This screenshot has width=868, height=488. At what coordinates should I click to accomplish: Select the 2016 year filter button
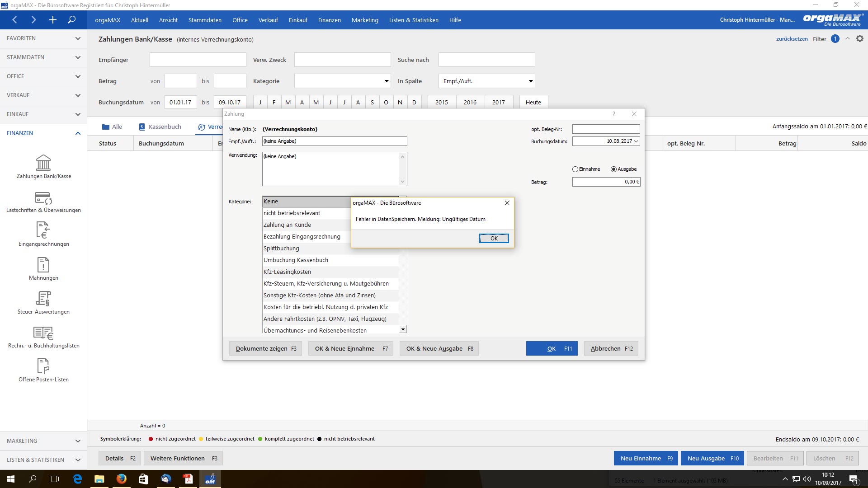pos(470,102)
